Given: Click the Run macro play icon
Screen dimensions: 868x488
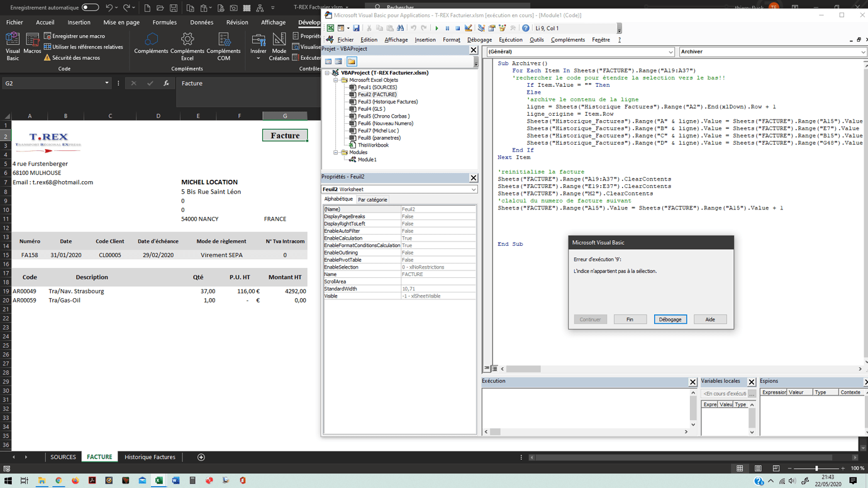Looking at the screenshot, I should pyautogui.click(x=437, y=28).
